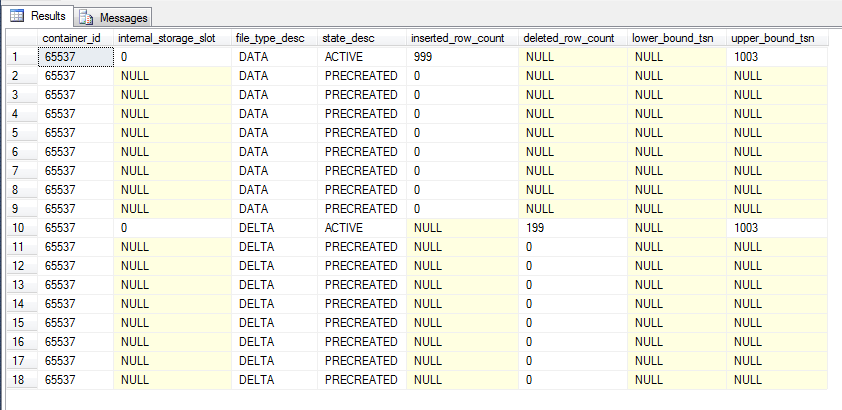Click row header number 18
The image size is (842, 410).
click(x=18, y=380)
